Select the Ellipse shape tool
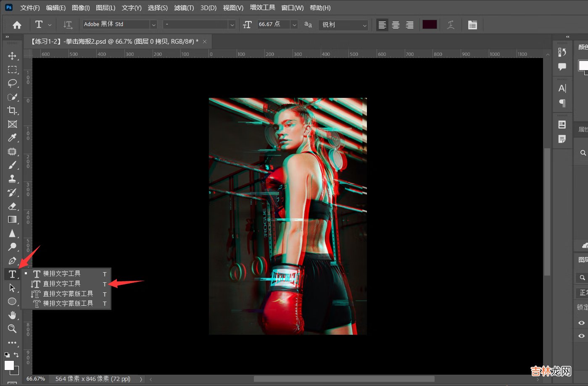The width and height of the screenshot is (588, 386). (12, 301)
